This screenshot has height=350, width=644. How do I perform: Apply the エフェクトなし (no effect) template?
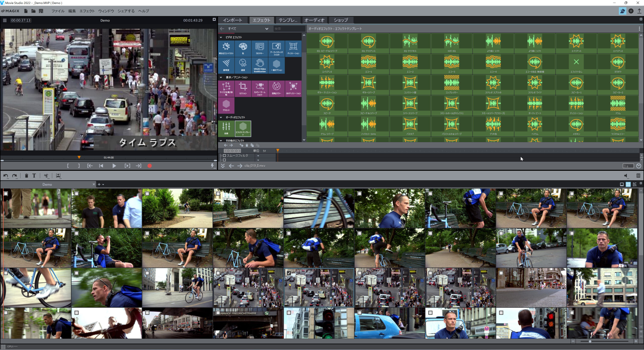tap(576, 64)
